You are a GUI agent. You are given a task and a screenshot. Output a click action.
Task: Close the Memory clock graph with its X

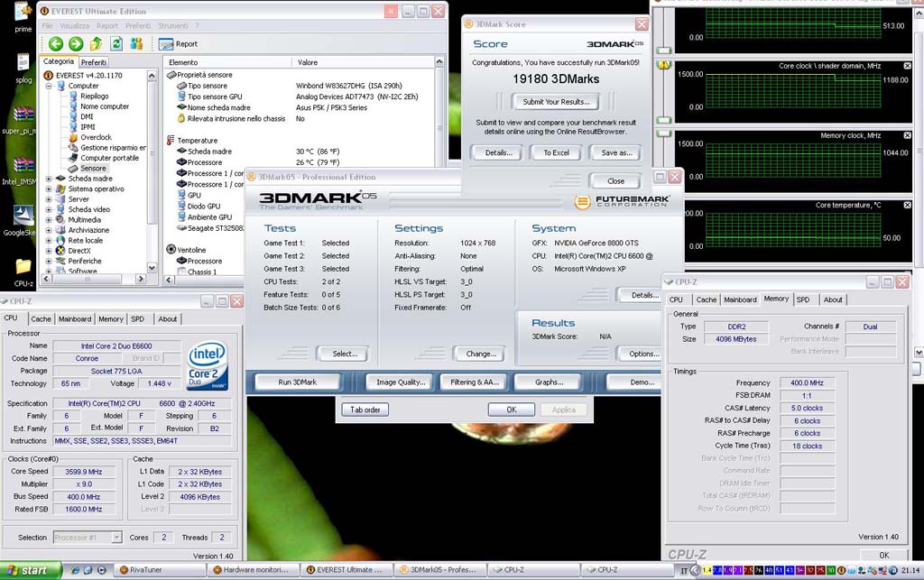coord(907,135)
